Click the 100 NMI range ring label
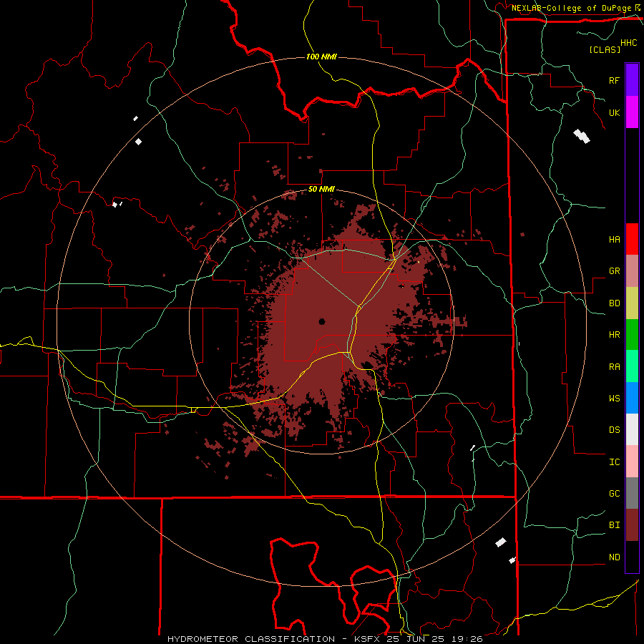Screen dimensions: 644x644 pos(321,57)
